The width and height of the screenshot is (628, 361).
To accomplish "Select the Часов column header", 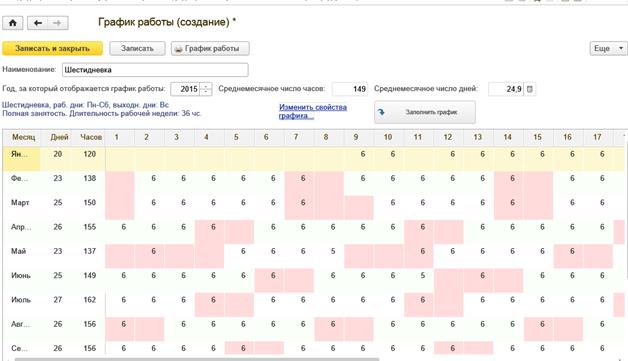I will tap(91, 137).
